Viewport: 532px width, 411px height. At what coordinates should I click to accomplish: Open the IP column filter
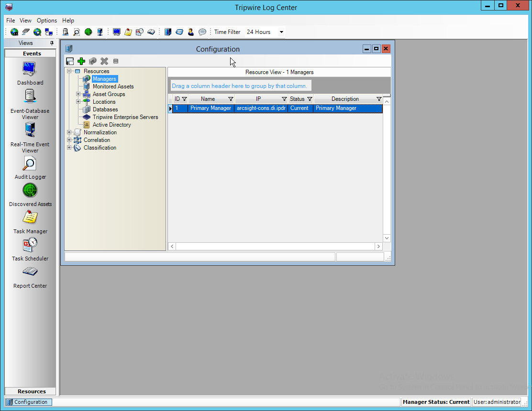[x=284, y=99]
